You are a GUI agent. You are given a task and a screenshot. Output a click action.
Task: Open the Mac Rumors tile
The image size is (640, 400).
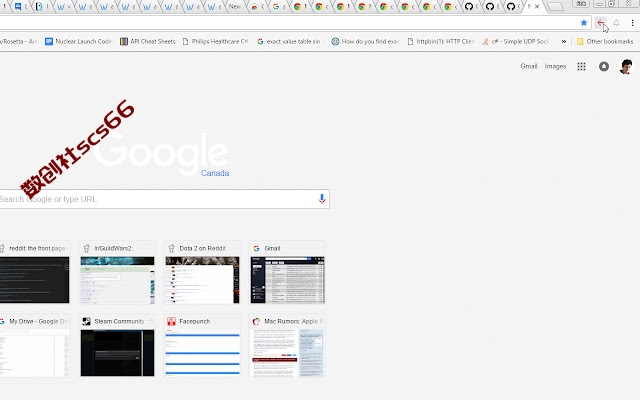287,345
